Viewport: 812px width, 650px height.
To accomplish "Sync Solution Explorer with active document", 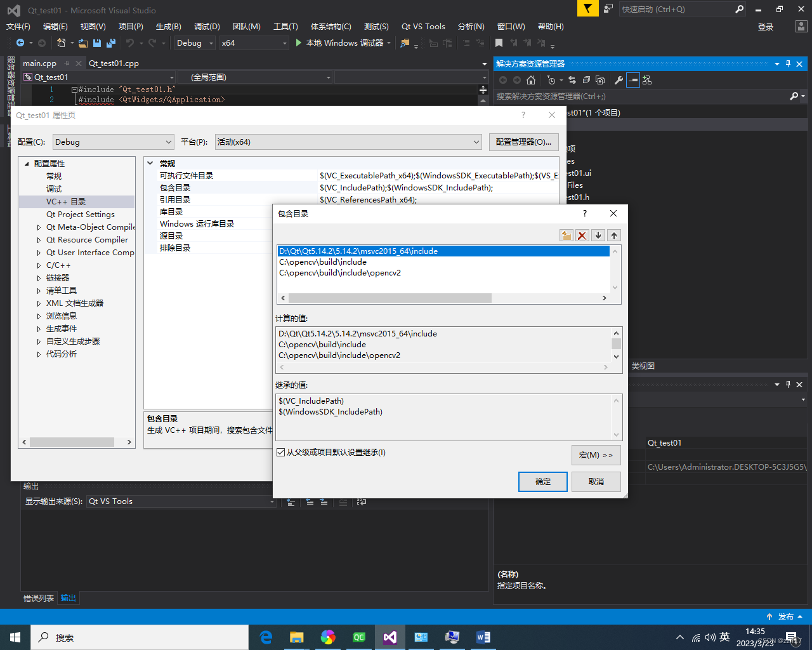I will tap(573, 80).
